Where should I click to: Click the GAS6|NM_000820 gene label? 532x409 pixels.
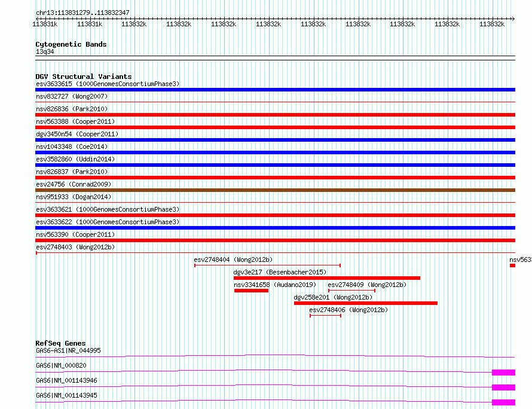[x=61, y=365]
